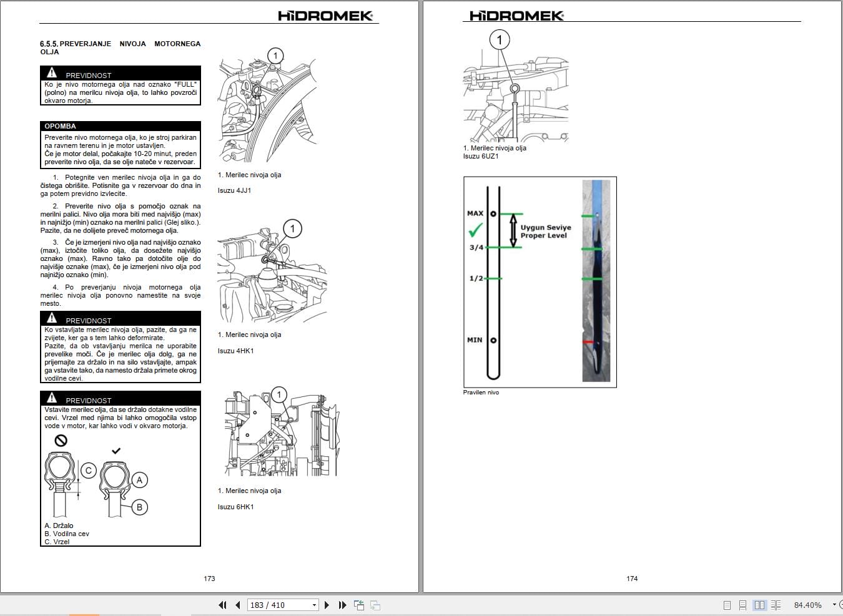Click the caption Isuzu 6UZ1
Viewport: 843px width, 616px height.
[x=481, y=156]
